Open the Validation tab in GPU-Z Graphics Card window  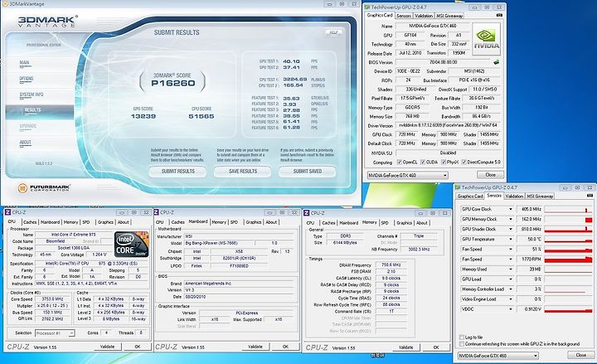424,16
